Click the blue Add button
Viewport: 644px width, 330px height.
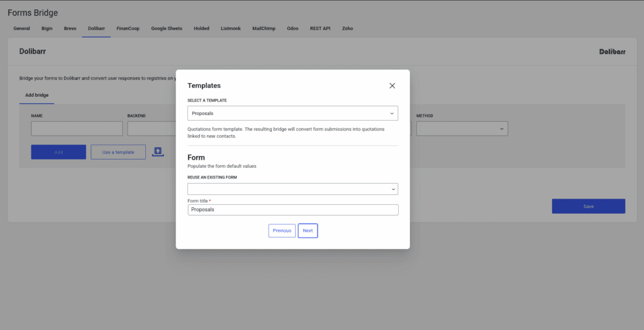pyautogui.click(x=58, y=152)
